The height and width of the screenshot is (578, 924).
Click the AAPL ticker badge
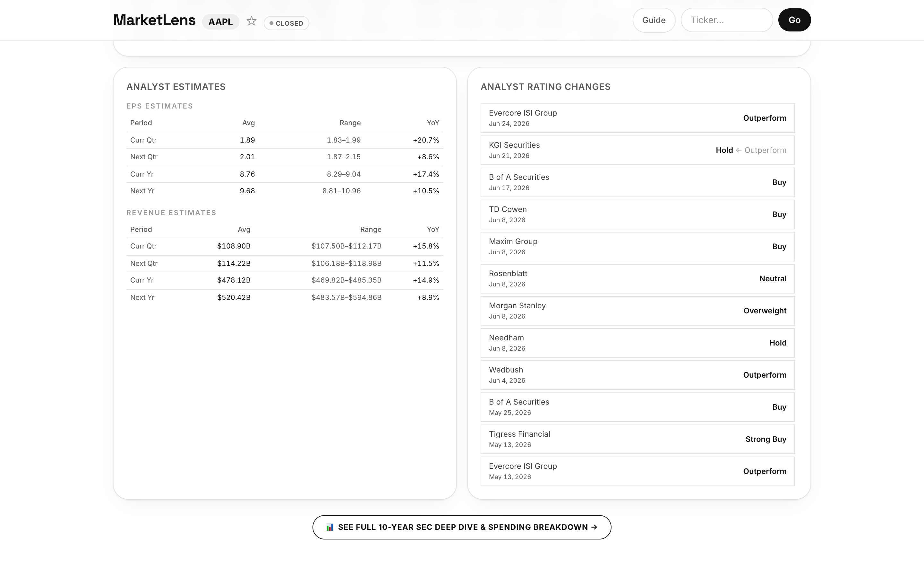click(220, 22)
